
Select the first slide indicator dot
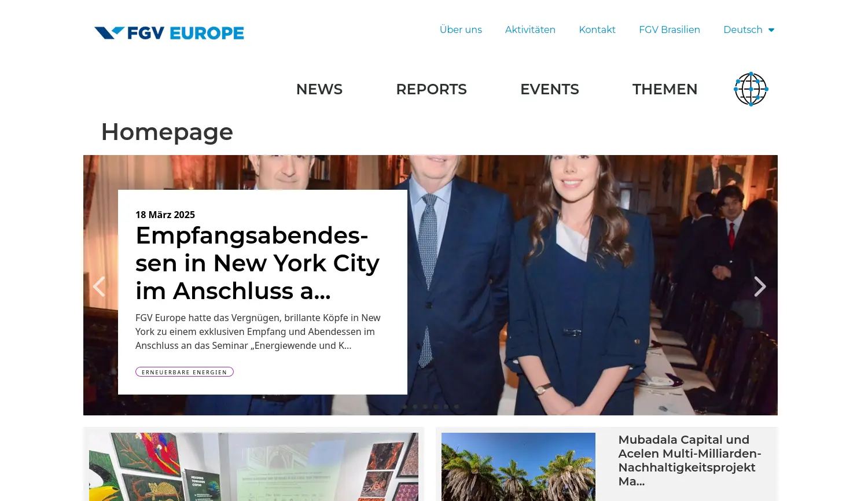404,406
